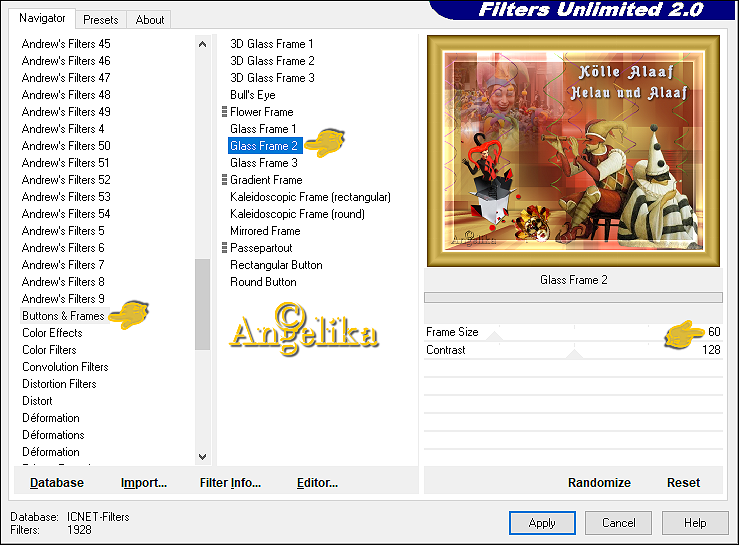Select Andrew's Filters 50
739x545 pixels.
[x=66, y=146]
